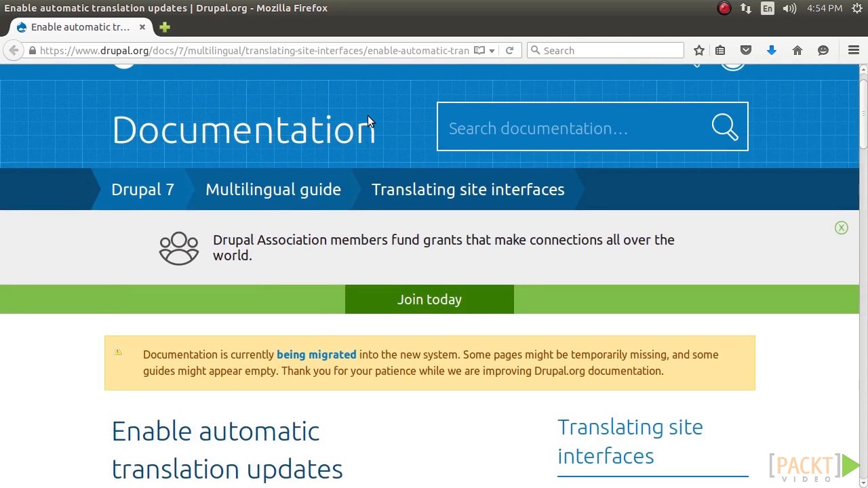Click the Firefox Search box

[x=606, y=50]
